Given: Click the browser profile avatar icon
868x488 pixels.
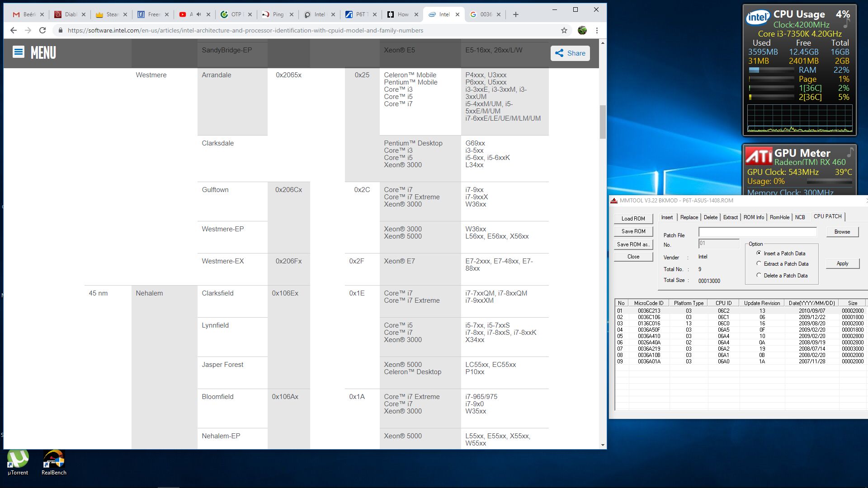Looking at the screenshot, I should (582, 30).
